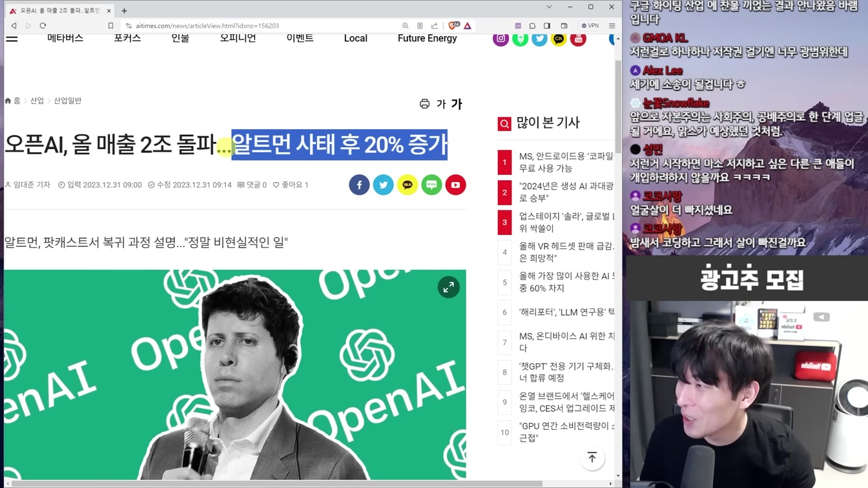
Task: Open the 산업 breadcrumb link
Action: click(x=37, y=101)
